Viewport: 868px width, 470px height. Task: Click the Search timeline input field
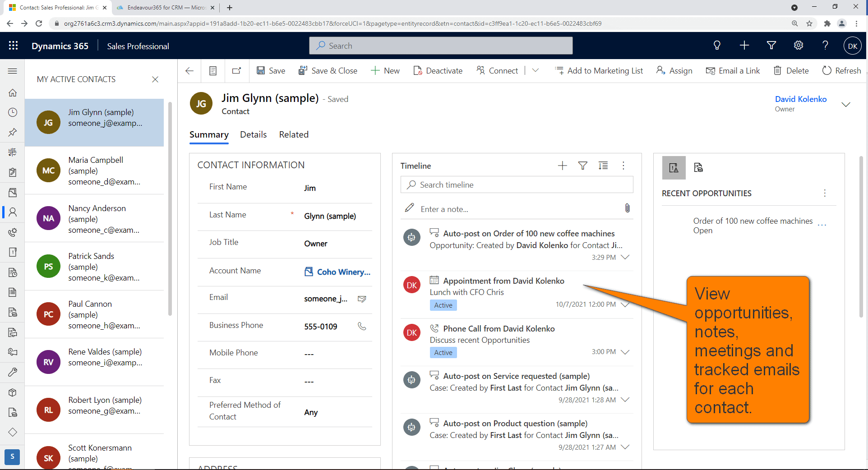[517, 185]
